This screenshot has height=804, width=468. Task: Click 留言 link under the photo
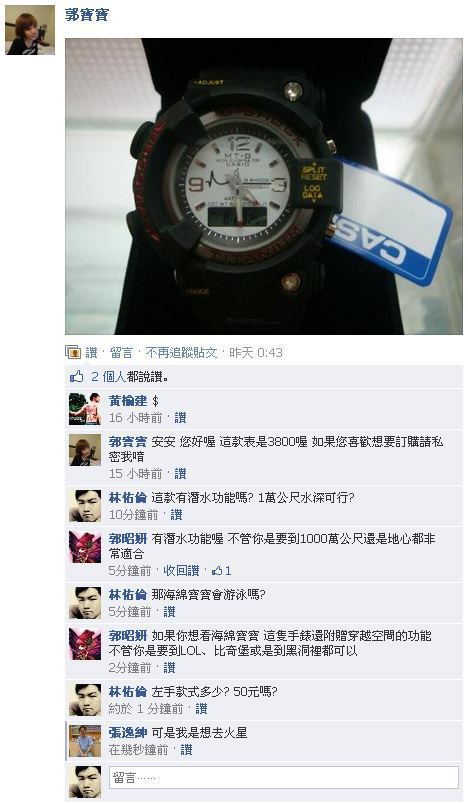tap(121, 352)
